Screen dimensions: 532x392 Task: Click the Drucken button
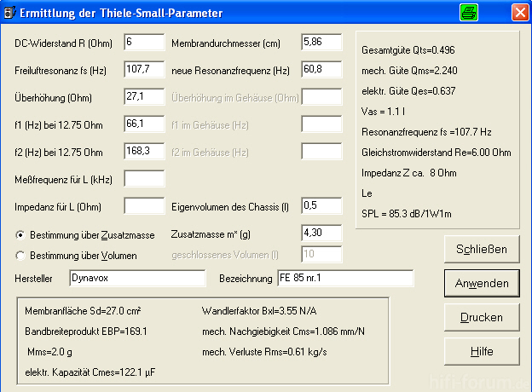(x=482, y=317)
